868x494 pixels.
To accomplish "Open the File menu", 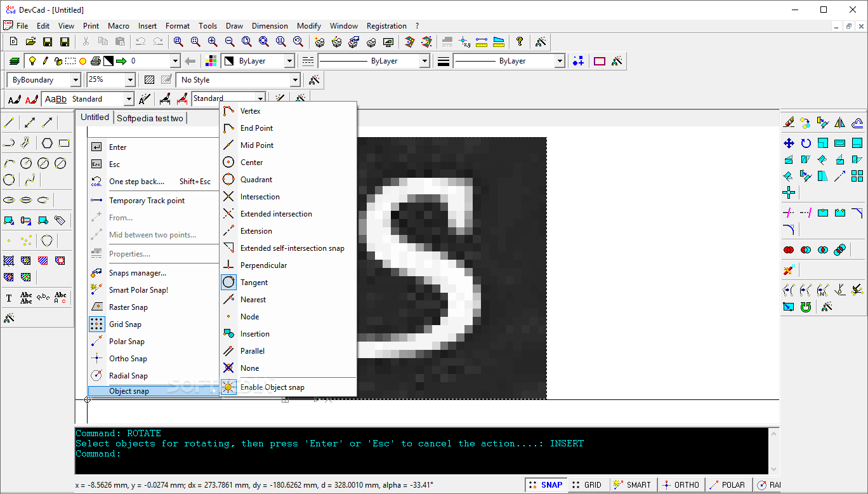I will (22, 26).
